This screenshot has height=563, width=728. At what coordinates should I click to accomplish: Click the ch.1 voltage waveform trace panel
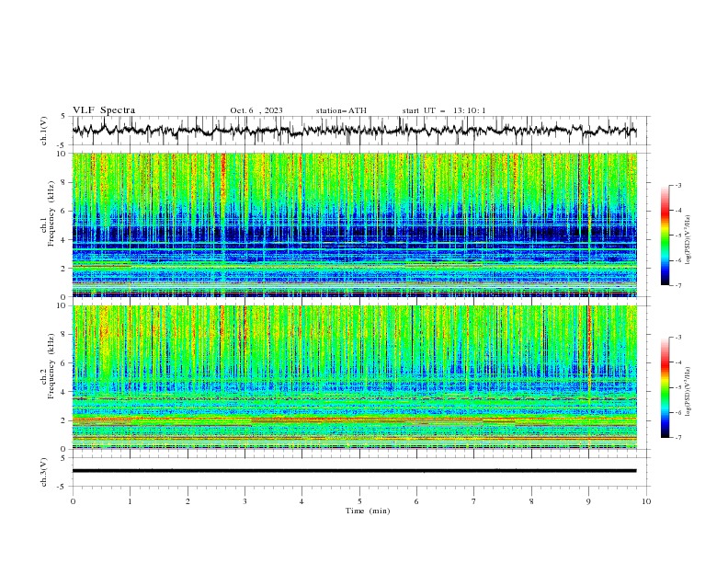(x=360, y=131)
